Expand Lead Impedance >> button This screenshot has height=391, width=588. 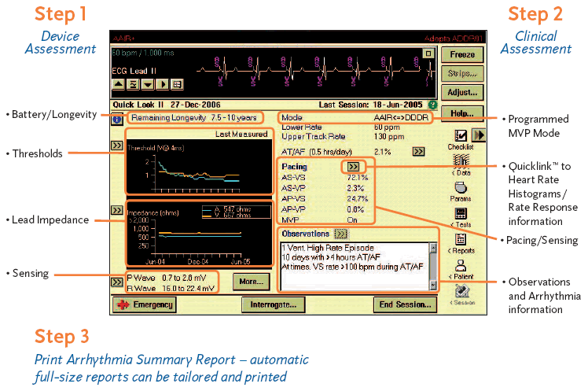[x=116, y=210]
